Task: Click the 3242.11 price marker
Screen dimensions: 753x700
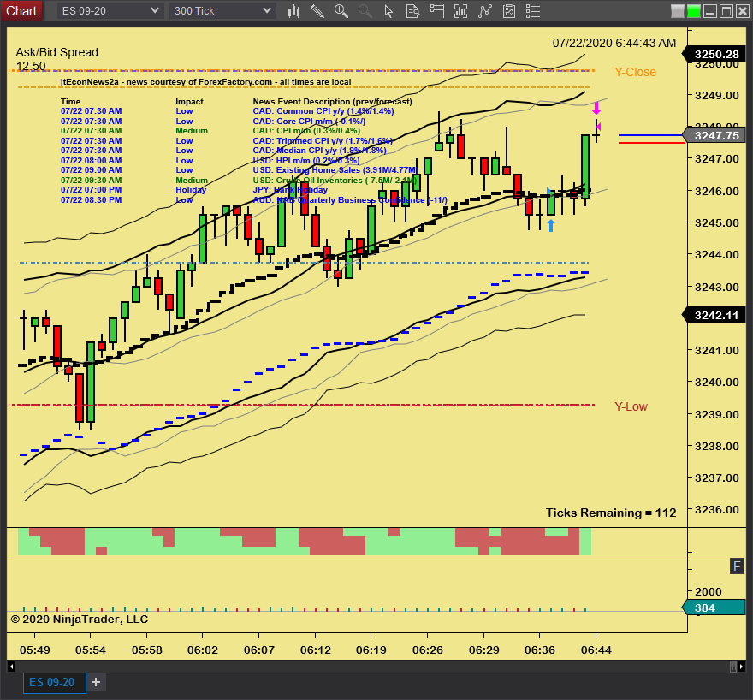Action: point(714,315)
